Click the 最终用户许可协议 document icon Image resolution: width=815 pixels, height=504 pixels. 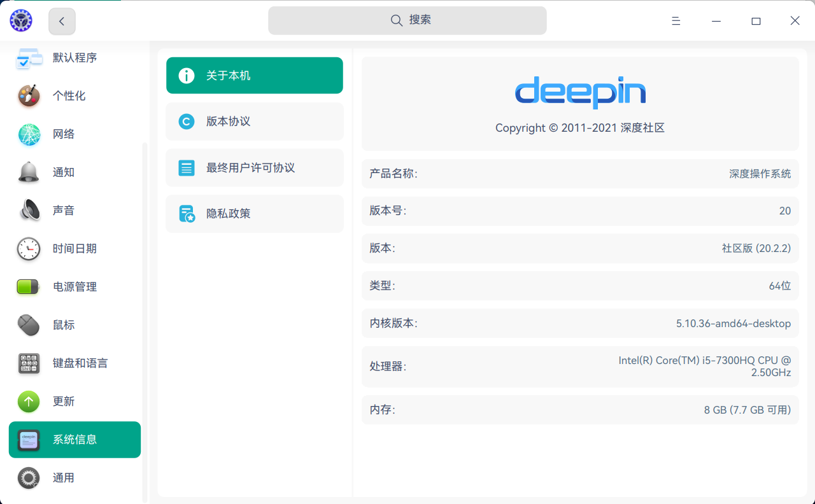187,168
